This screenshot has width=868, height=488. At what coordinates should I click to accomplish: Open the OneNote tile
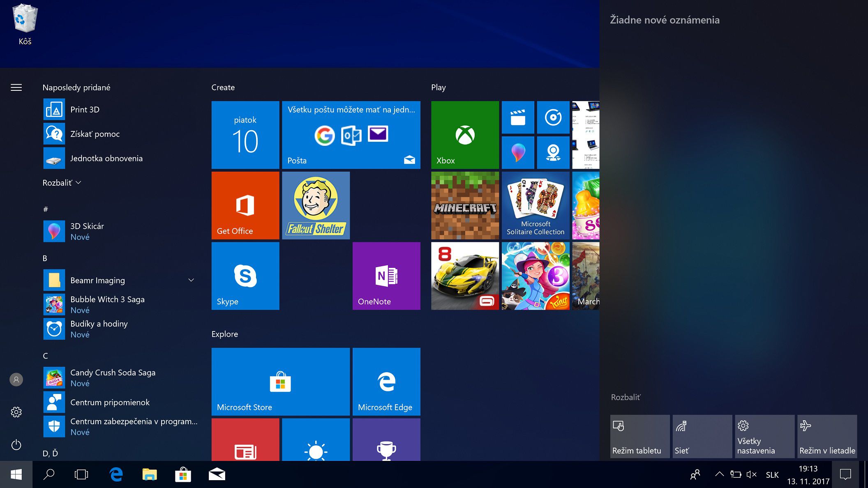pos(386,276)
